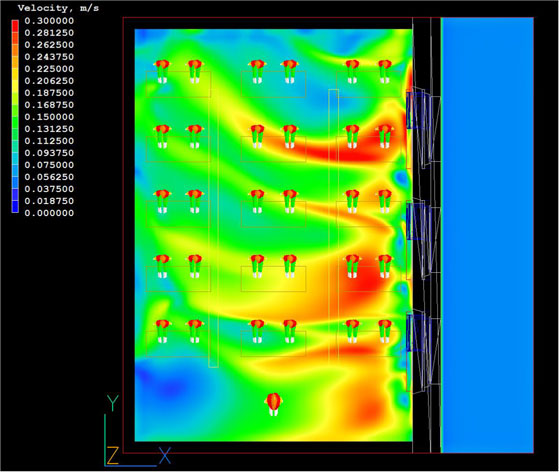This screenshot has height=472, width=559.
Task: Click the orange Z axis label
Action: [x=113, y=455]
